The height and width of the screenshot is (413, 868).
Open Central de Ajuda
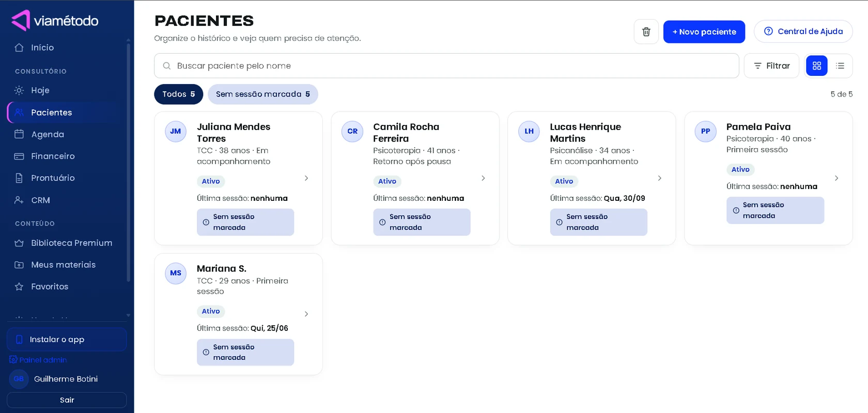click(x=803, y=31)
